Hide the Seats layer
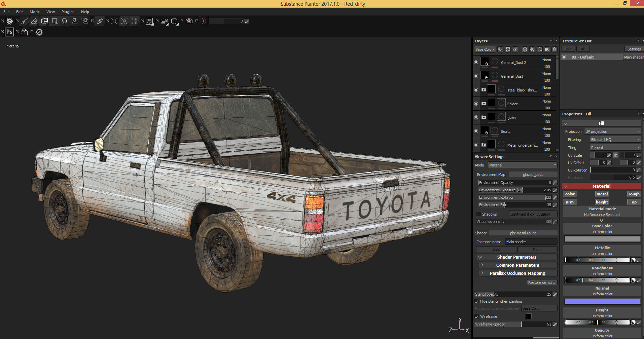Screen dimensions: 644x339 [x=476, y=131]
